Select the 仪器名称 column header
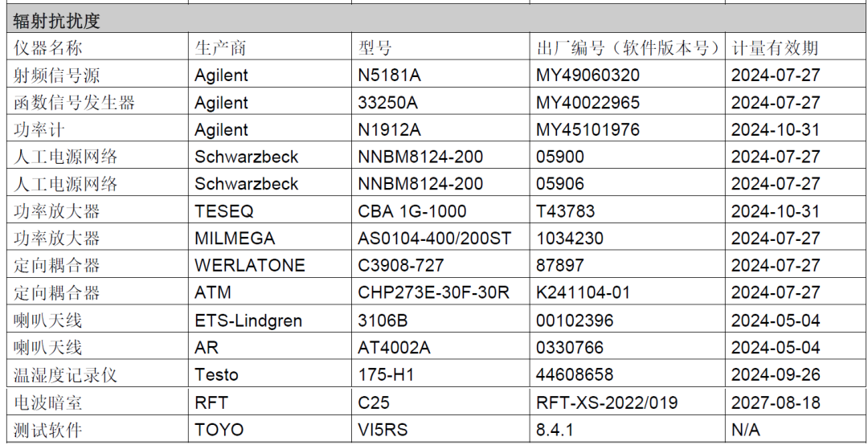The width and height of the screenshot is (868, 445). [48, 48]
